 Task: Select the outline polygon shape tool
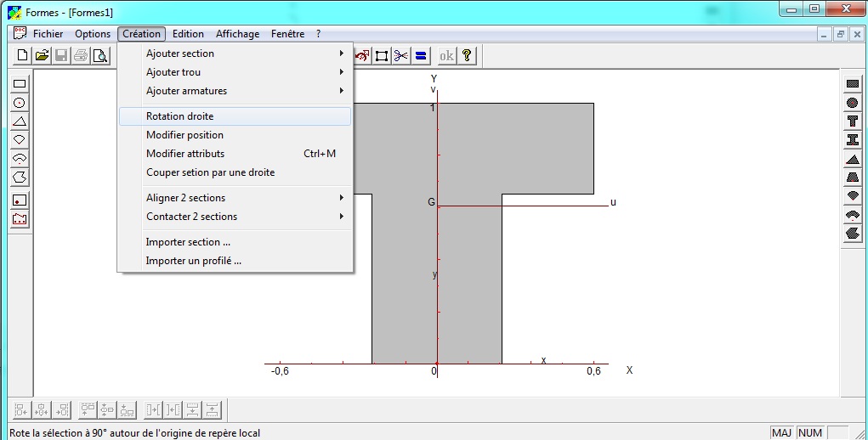tap(20, 178)
